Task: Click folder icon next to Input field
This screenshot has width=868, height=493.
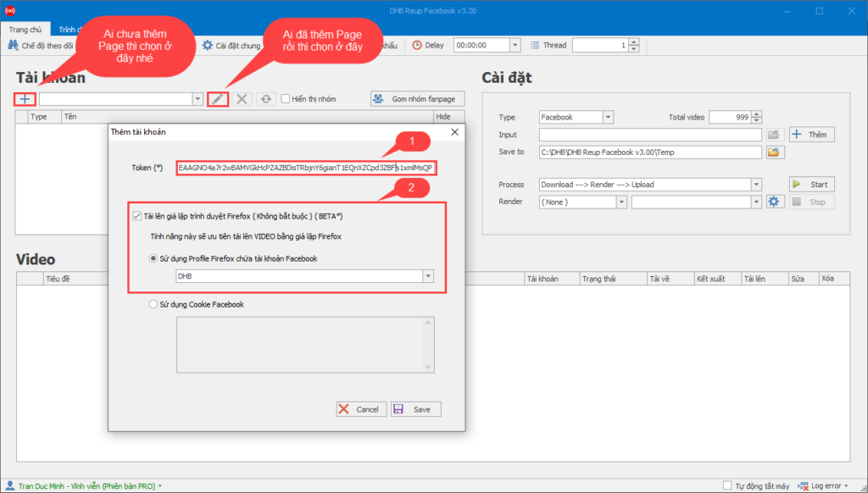Action: point(774,135)
